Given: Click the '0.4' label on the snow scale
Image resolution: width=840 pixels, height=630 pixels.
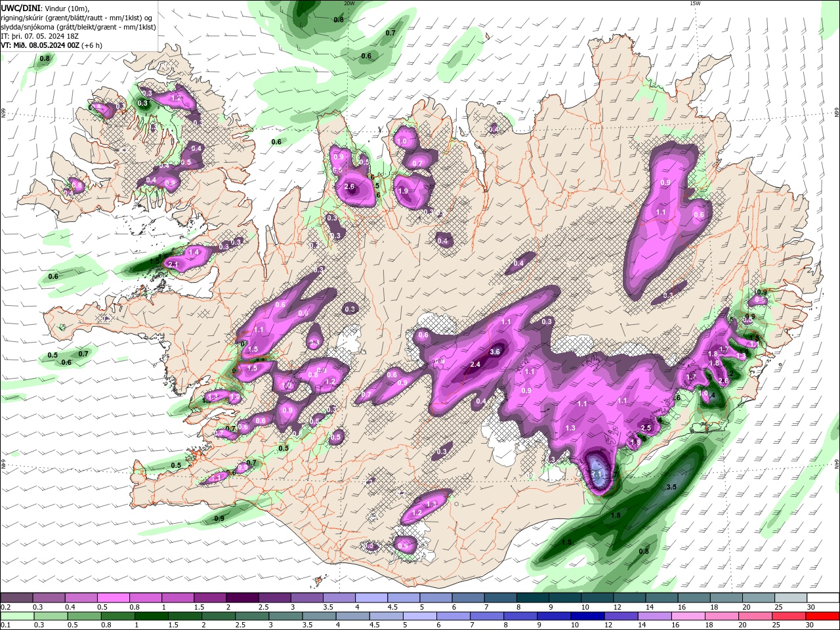Looking at the screenshot, I should [x=70, y=607].
